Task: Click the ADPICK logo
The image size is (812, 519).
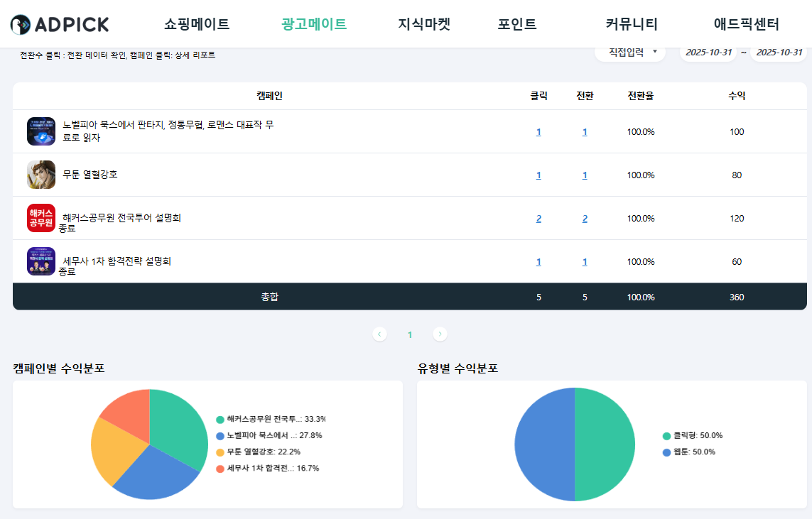Action: [x=60, y=24]
